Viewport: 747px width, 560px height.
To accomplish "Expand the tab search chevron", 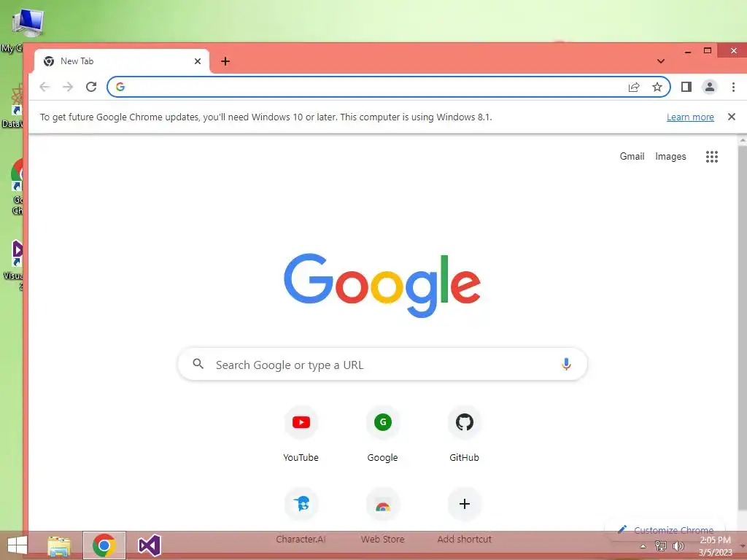I will [x=661, y=61].
